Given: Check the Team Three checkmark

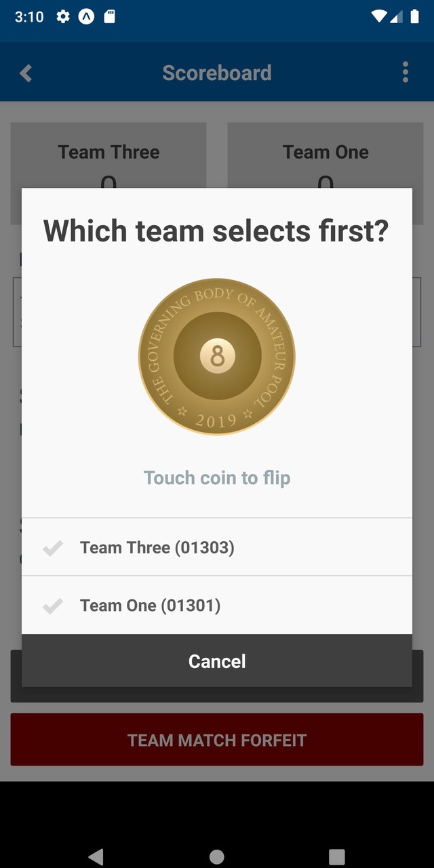Looking at the screenshot, I should 52,548.
